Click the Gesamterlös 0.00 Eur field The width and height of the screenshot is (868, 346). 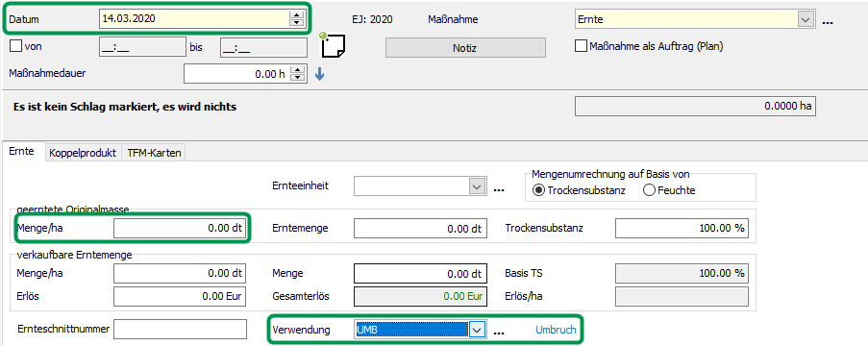[420, 296]
